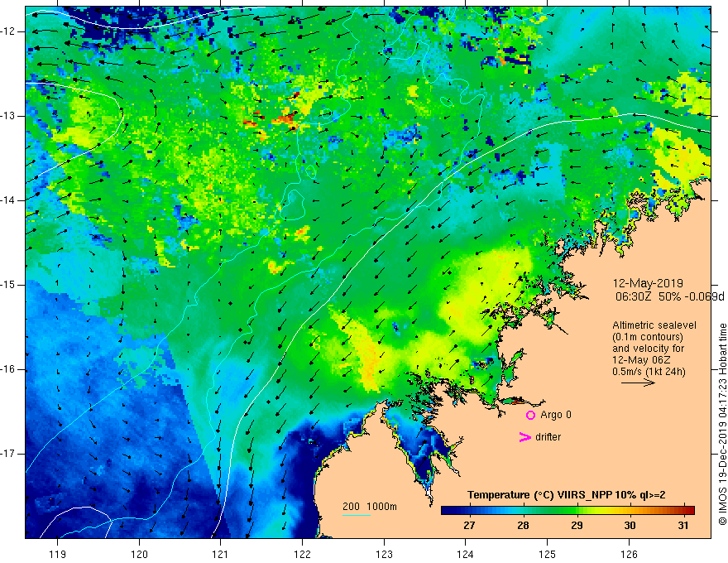Click the 'Altimetric sealevel' caption line
The image size is (728, 563).
tap(654, 325)
